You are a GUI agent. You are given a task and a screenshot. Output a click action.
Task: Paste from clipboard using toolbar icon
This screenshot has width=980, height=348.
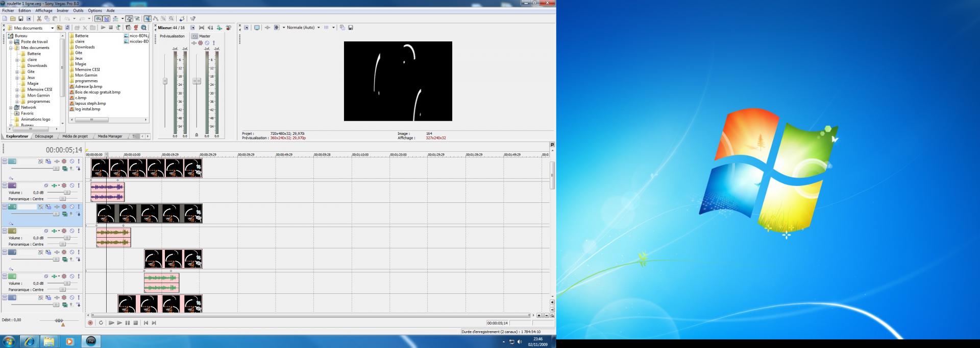(55, 18)
